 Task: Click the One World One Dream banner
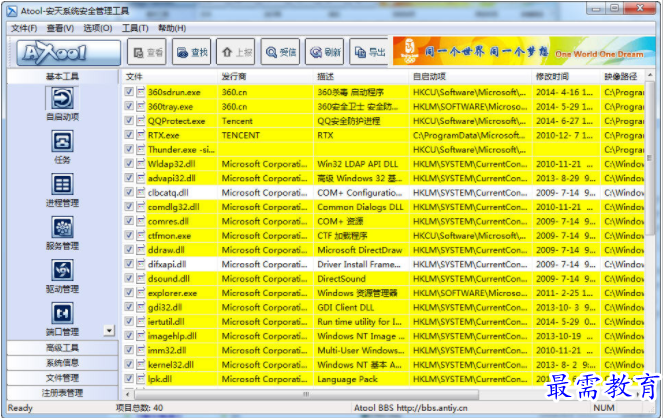click(524, 51)
